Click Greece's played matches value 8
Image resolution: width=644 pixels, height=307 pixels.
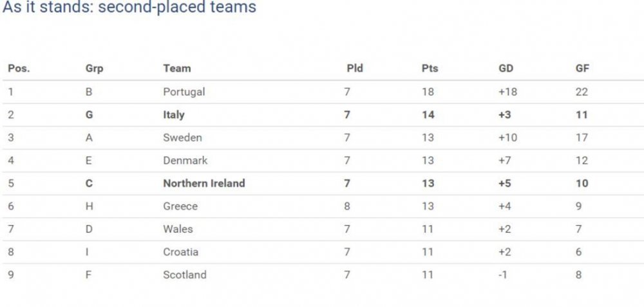[x=347, y=206]
